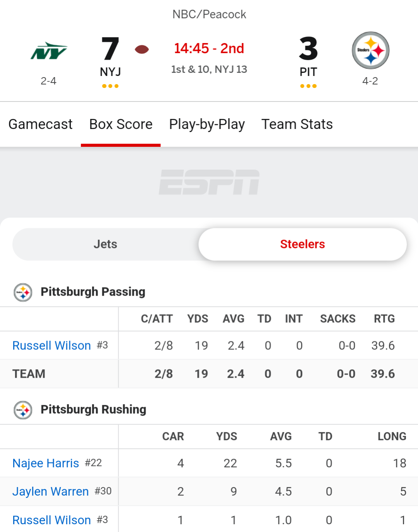Tap the NYJ team abbreviation

110,72
